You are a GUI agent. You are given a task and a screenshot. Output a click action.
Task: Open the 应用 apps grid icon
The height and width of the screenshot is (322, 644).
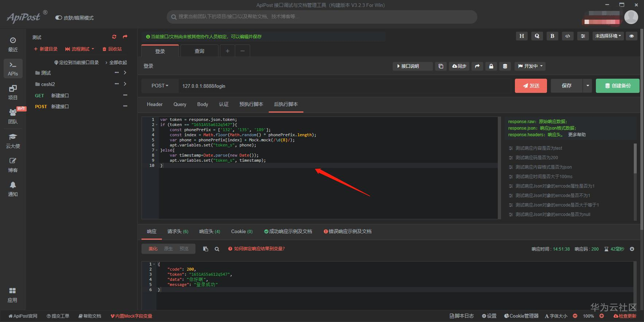pos(12,295)
